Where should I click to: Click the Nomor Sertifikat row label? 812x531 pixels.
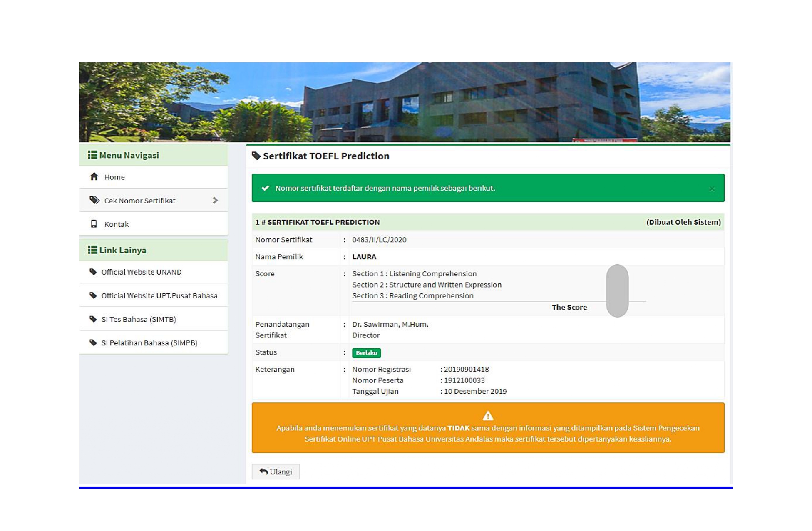pyautogui.click(x=284, y=240)
